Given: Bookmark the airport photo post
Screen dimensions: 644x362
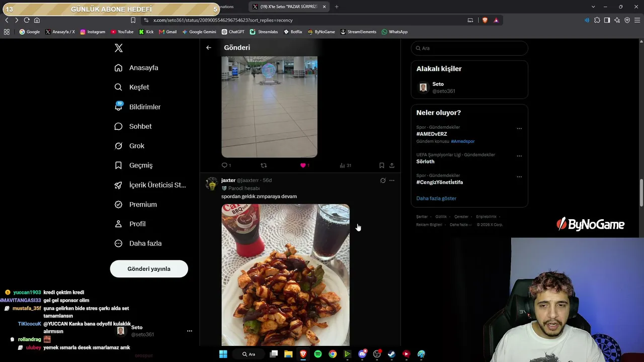Looking at the screenshot, I should coord(382,165).
